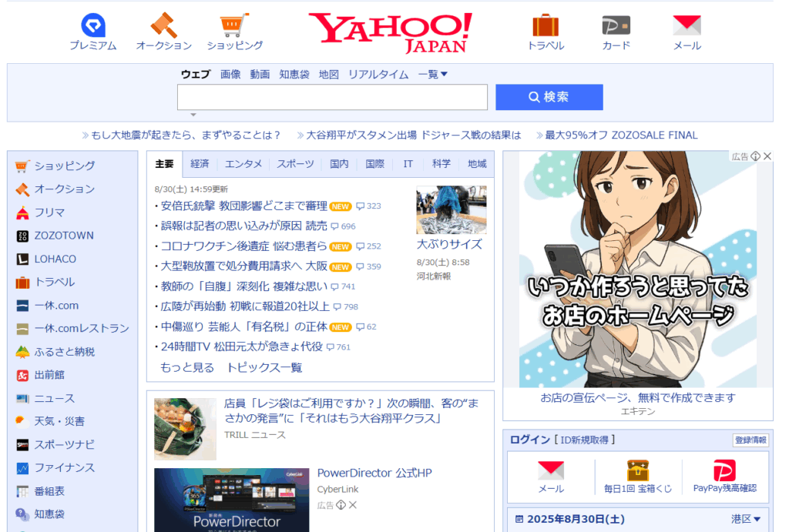Expand the arrow below the search box
The image size is (789, 532).
[193, 115]
